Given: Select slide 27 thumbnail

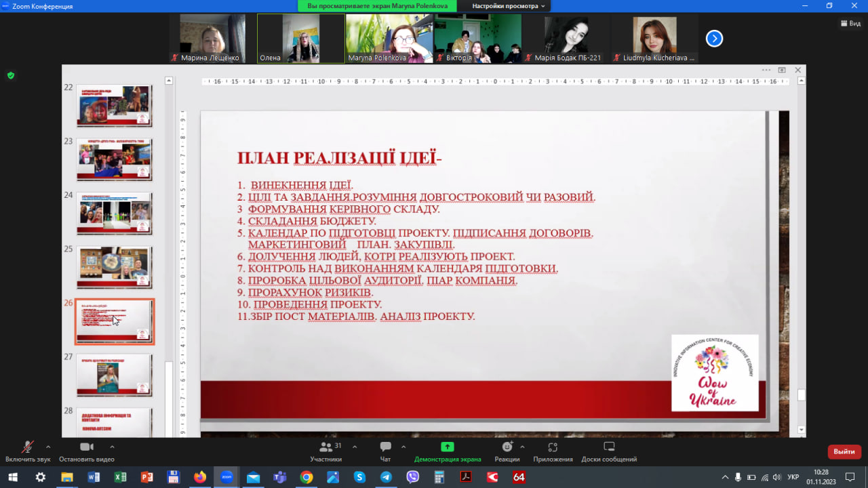Looking at the screenshot, I should (x=114, y=375).
